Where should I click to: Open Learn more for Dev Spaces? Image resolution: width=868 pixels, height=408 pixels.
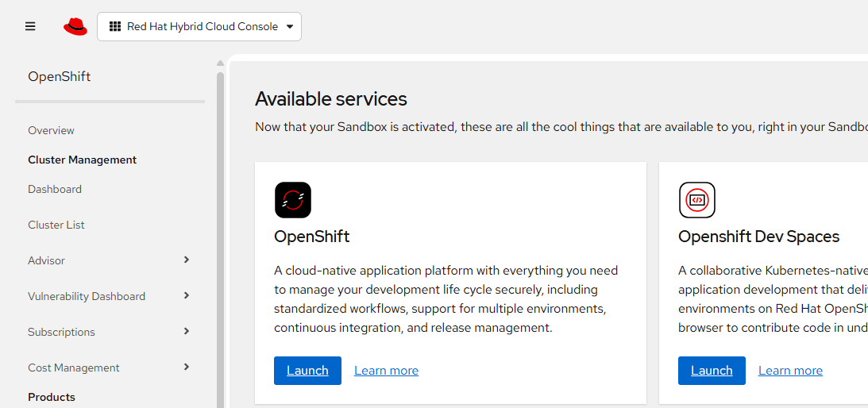click(790, 371)
